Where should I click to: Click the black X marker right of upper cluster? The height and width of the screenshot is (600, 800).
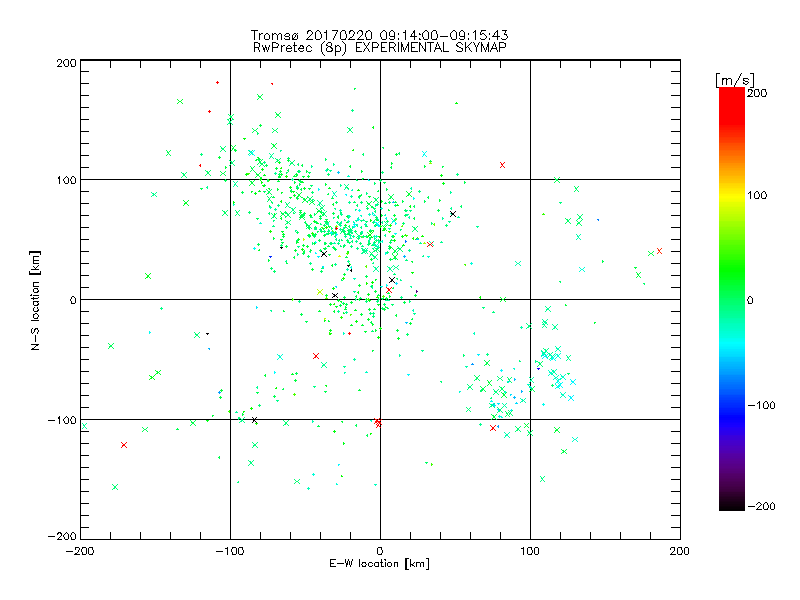tap(453, 214)
